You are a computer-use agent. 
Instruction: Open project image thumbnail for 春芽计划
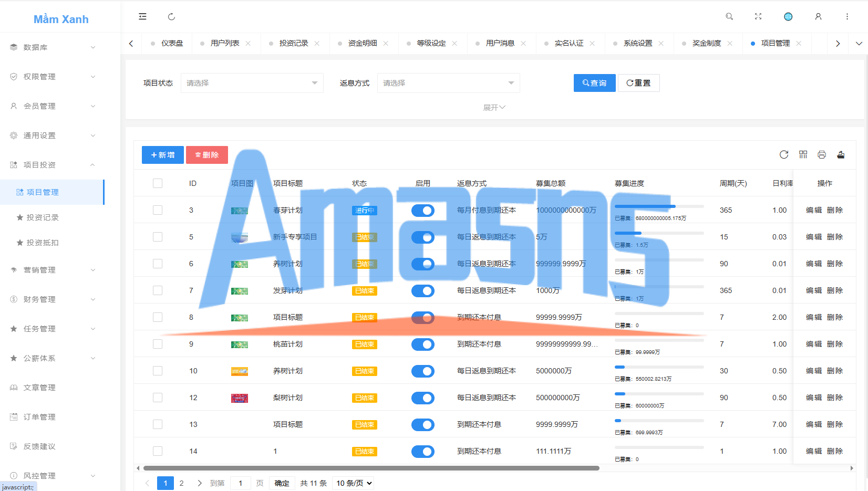coord(240,211)
